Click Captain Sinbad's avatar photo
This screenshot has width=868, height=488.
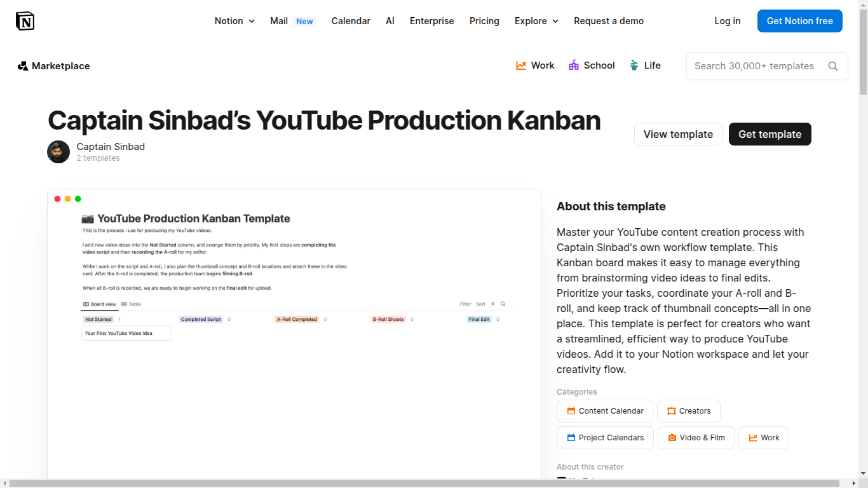point(58,152)
